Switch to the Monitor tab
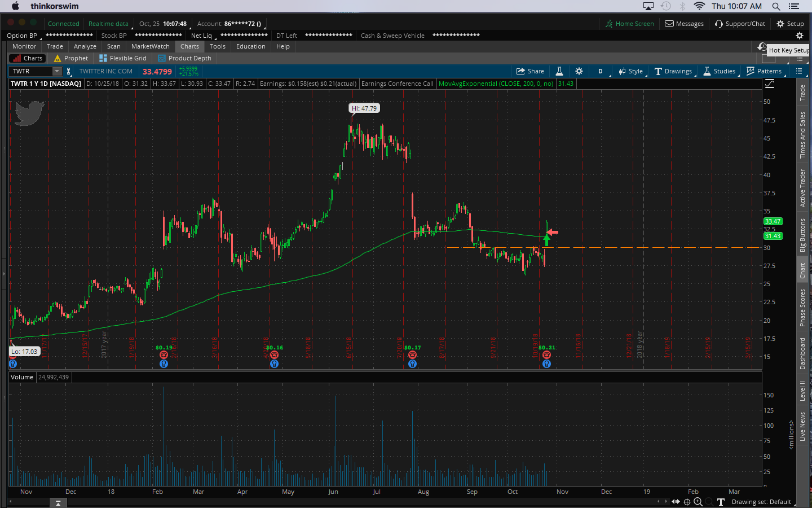Viewport: 812px width, 508px height. tap(24, 46)
